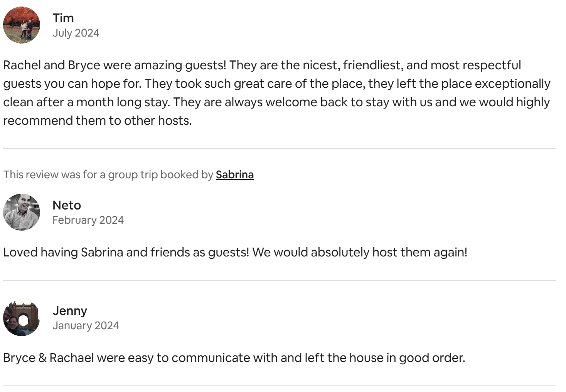Click Jenny's review about Bryce & Rachael

(x=234, y=358)
